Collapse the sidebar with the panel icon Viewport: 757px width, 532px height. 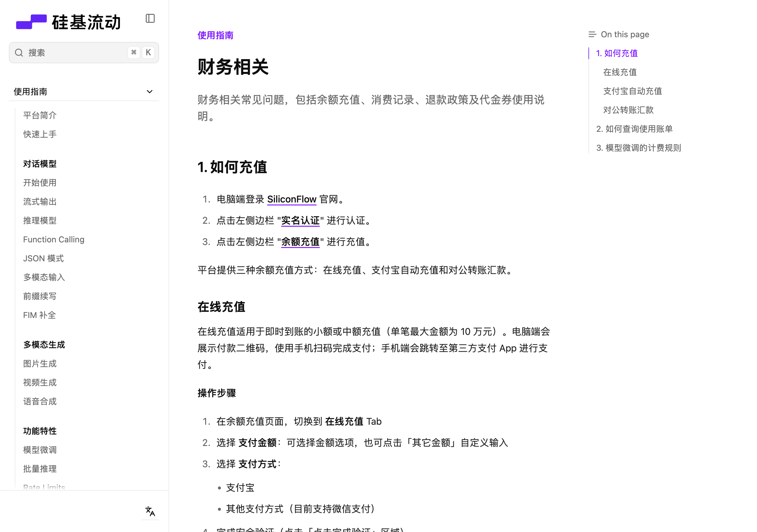pyautogui.click(x=150, y=18)
